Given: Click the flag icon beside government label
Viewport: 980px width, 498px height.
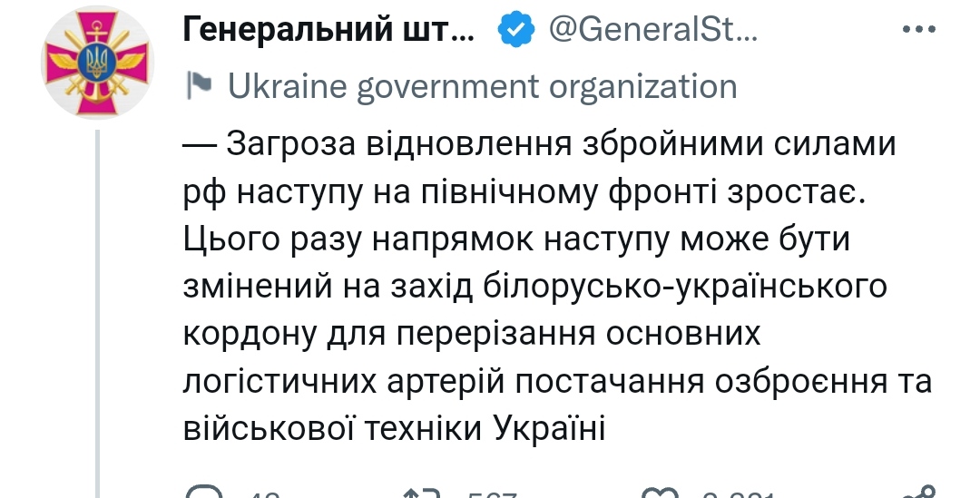Looking at the screenshot, I should pyautogui.click(x=199, y=85).
